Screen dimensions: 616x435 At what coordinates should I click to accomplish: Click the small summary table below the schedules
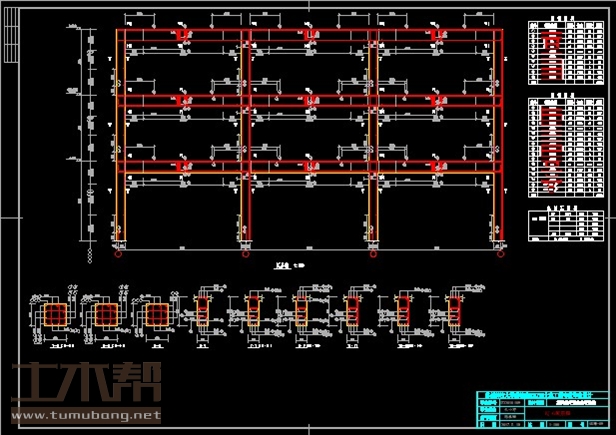[x=557, y=225]
